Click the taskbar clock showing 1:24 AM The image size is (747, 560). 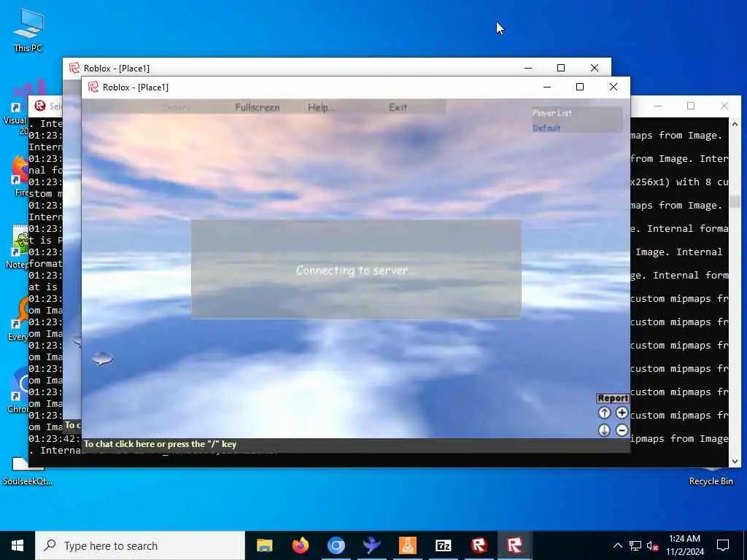pyautogui.click(x=684, y=545)
